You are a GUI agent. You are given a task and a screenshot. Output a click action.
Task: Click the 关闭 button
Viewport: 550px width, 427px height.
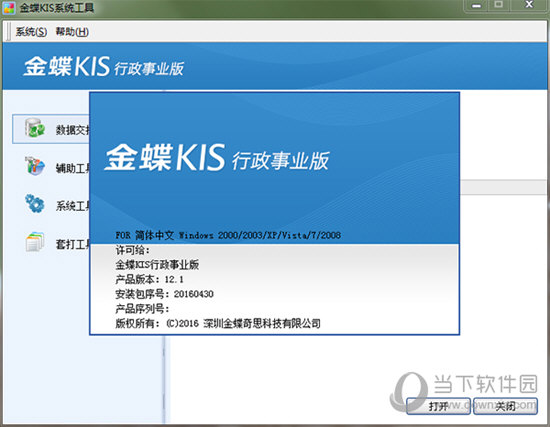point(505,406)
